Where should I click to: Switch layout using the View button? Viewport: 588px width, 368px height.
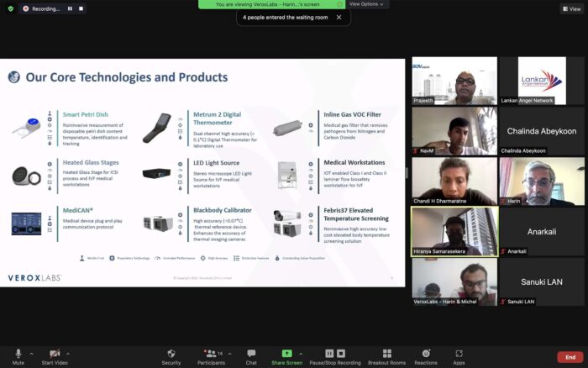click(570, 8)
